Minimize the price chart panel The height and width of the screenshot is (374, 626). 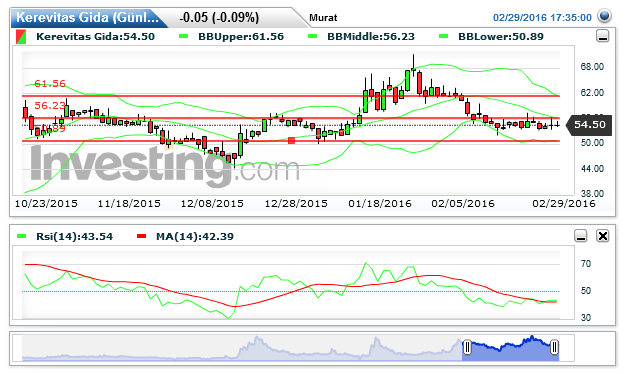pos(602,36)
